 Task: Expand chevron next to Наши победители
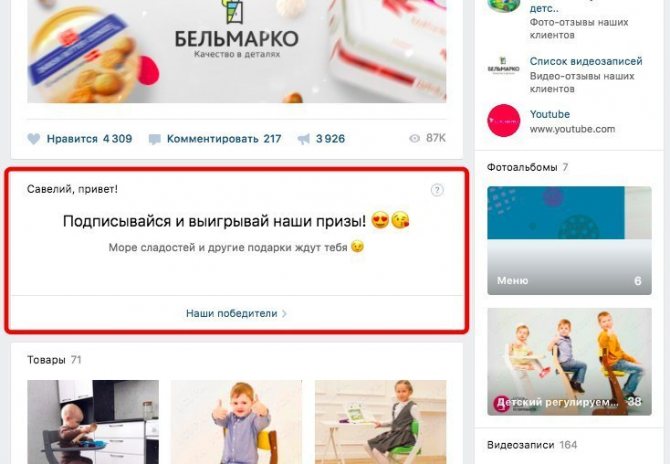coord(284,314)
